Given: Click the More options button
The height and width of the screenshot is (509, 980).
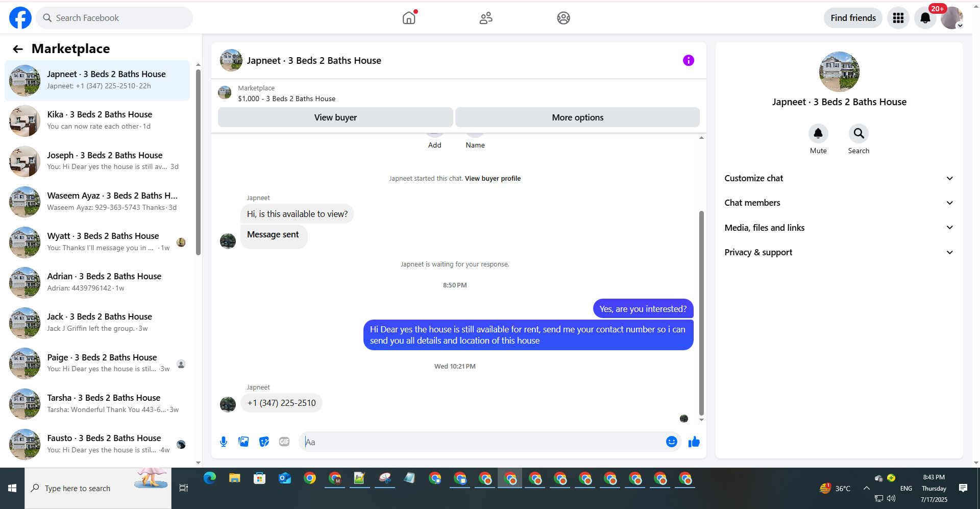Looking at the screenshot, I should tap(577, 117).
